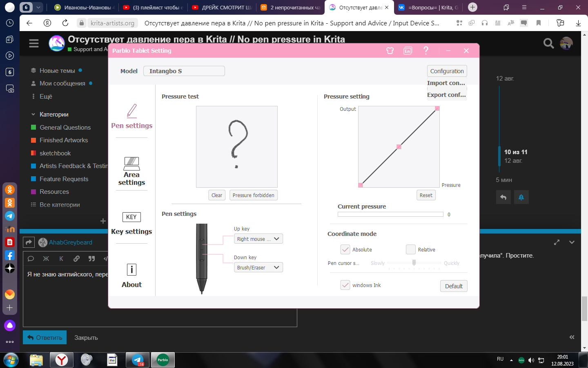Click the headphones read-aloud icon in address bar

(x=485, y=23)
